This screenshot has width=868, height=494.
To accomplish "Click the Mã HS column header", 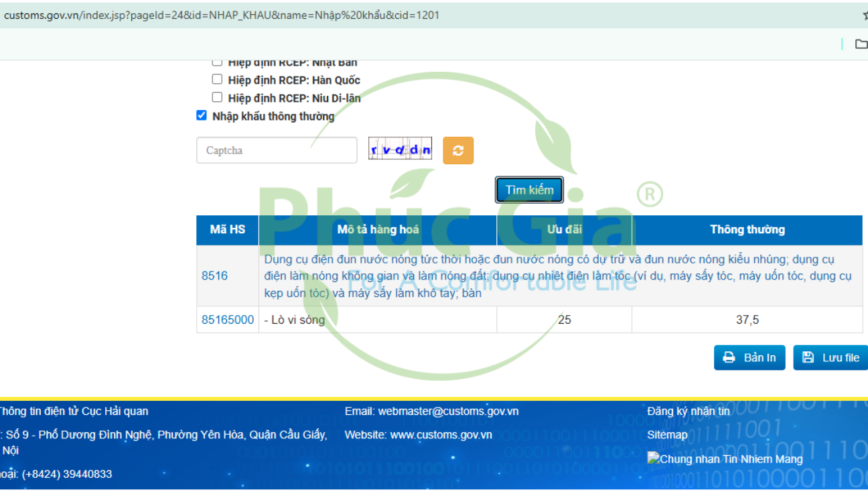I will (x=228, y=230).
